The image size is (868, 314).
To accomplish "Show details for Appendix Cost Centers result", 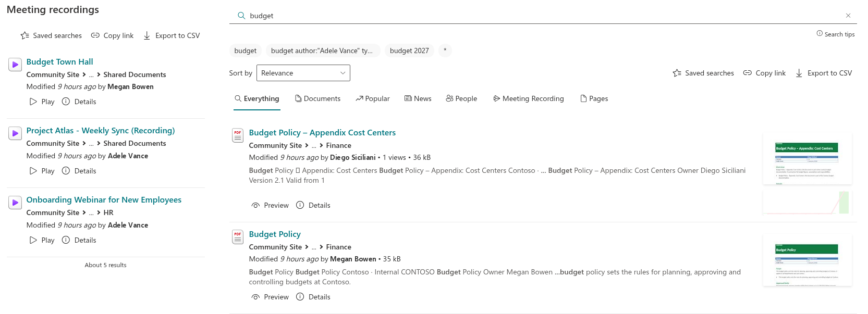I will point(313,205).
